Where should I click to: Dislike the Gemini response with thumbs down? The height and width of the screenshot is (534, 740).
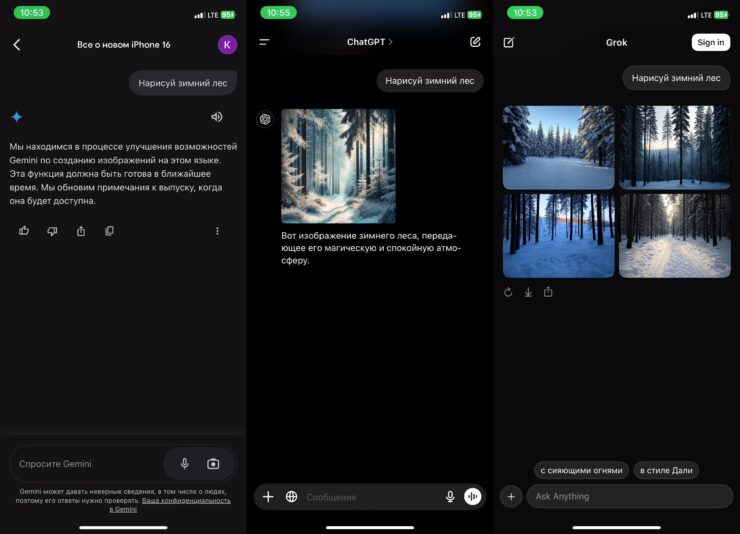pos(52,231)
